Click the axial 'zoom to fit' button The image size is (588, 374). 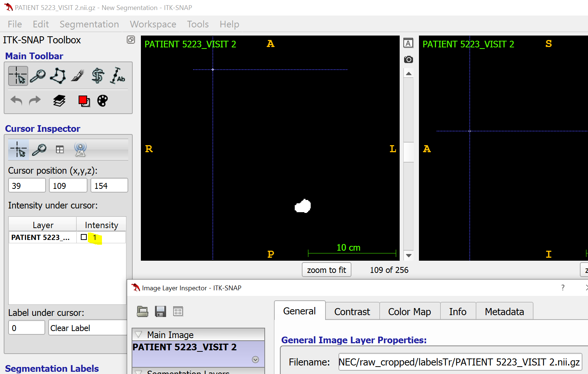tap(327, 270)
